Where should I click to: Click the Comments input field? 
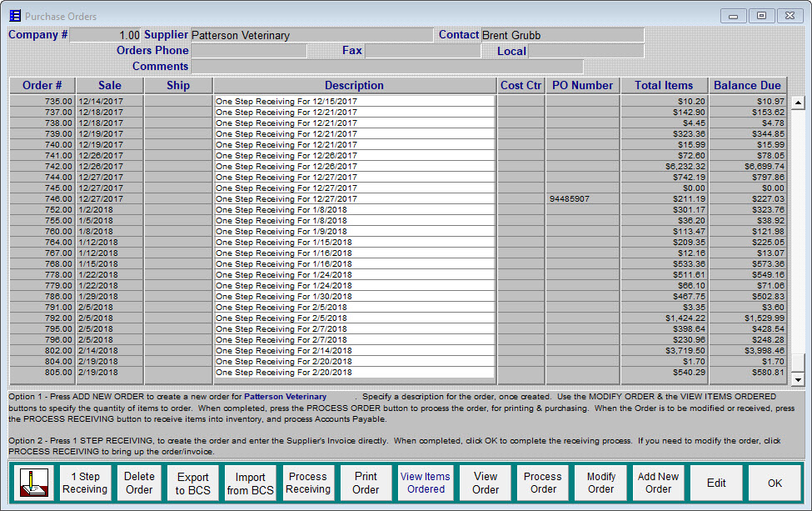[x=386, y=67]
